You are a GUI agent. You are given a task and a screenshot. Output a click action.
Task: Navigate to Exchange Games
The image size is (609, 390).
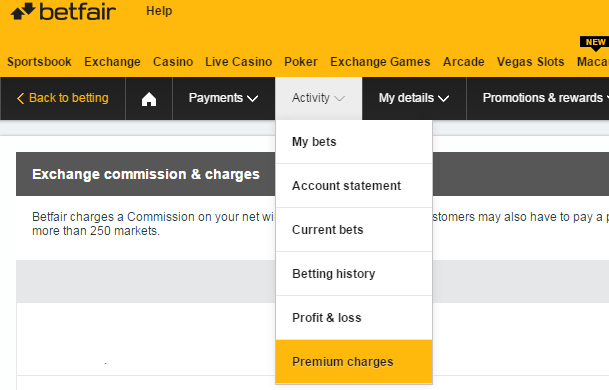point(380,62)
